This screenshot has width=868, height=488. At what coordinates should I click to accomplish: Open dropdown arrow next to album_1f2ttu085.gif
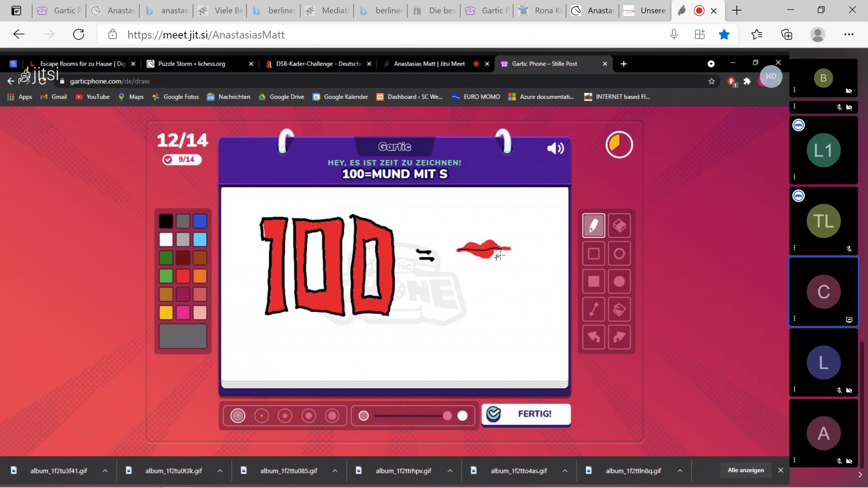click(335, 471)
